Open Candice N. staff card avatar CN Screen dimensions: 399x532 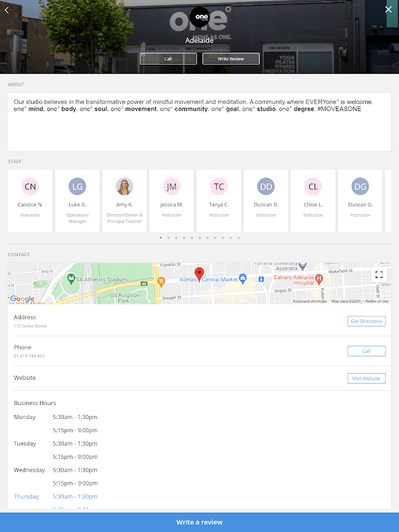coord(30,186)
